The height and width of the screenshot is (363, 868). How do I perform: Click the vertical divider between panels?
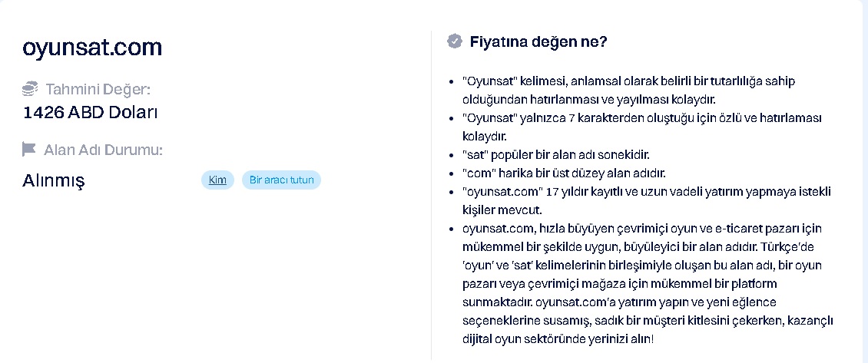431,195
